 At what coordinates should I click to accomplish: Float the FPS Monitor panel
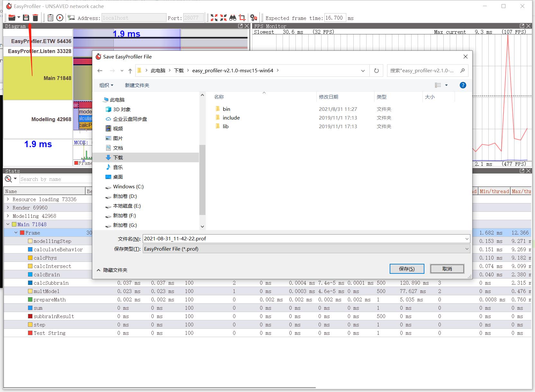coord(522,26)
